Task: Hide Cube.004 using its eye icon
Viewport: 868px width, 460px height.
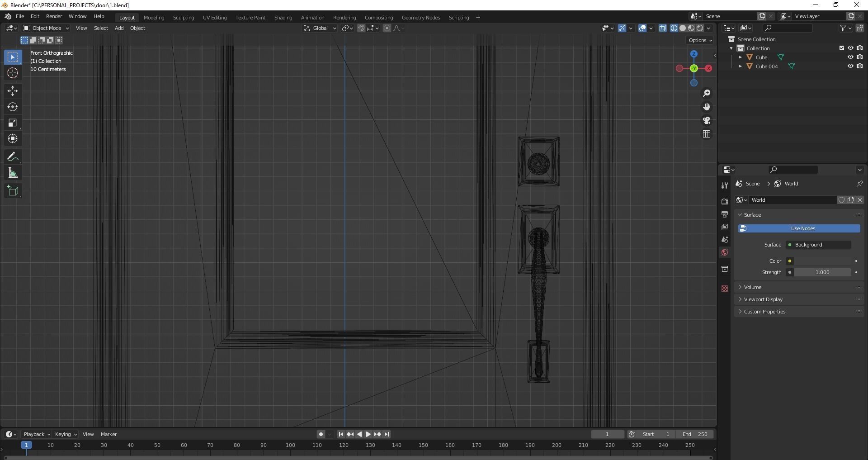Action: click(x=850, y=66)
